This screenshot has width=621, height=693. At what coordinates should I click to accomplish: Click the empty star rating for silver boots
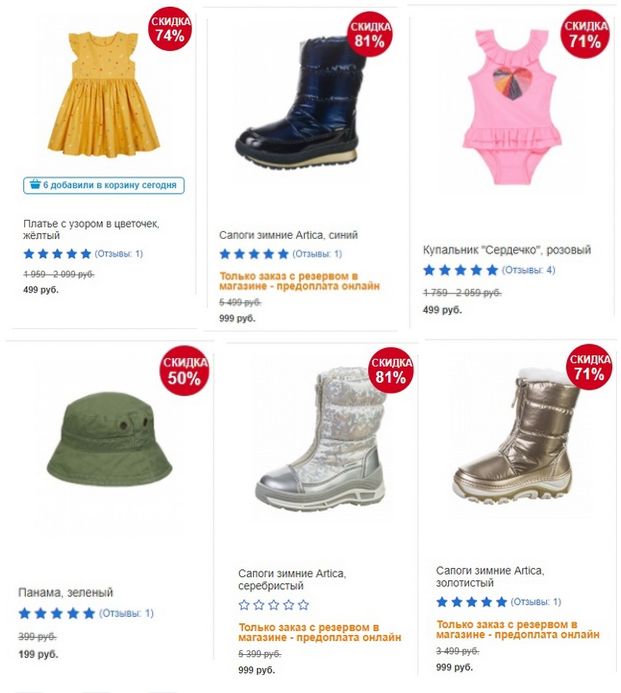click(274, 605)
